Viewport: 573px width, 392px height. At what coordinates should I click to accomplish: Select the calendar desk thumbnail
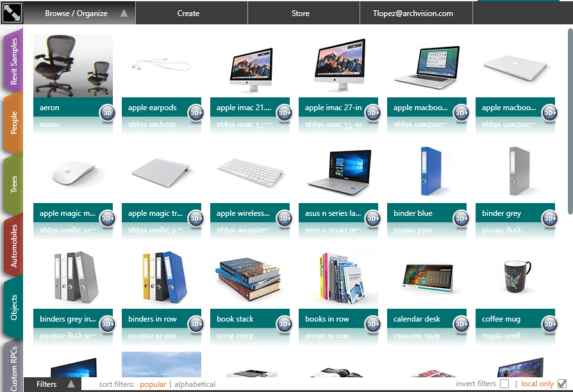coord(427,277)
